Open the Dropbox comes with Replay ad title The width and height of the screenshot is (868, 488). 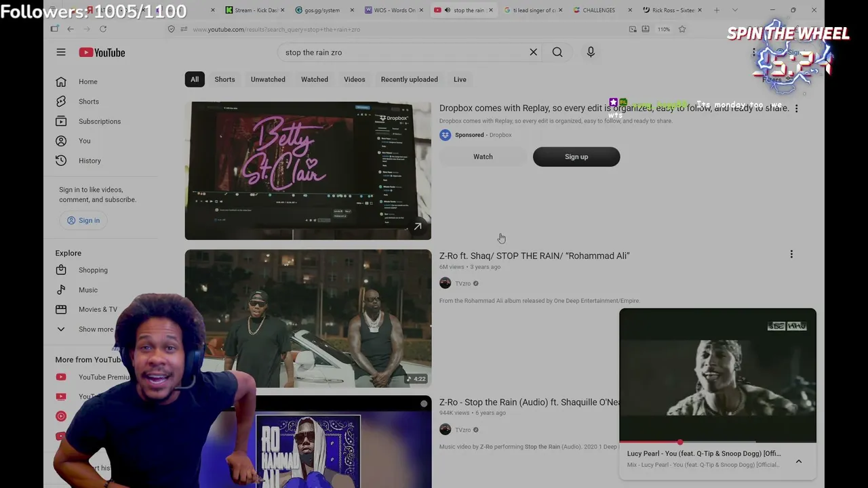(x=614, y=108)
